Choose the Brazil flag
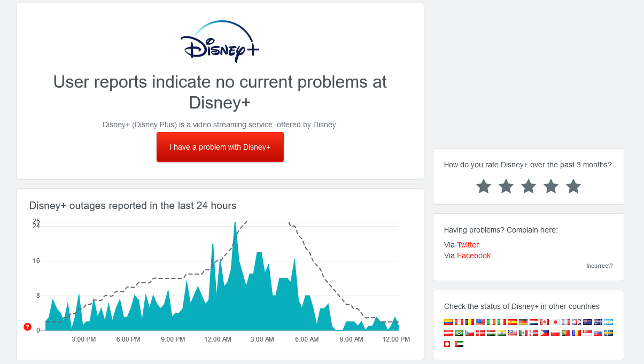 [x=459, y=332]
